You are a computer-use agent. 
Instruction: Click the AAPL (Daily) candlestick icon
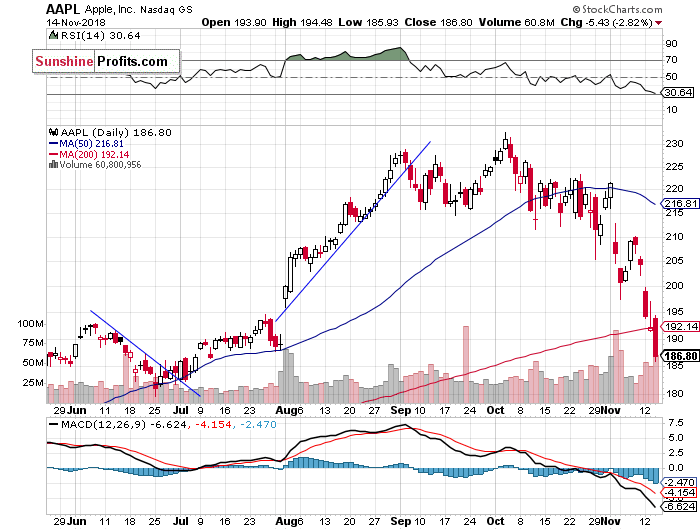tap(54, 132)
